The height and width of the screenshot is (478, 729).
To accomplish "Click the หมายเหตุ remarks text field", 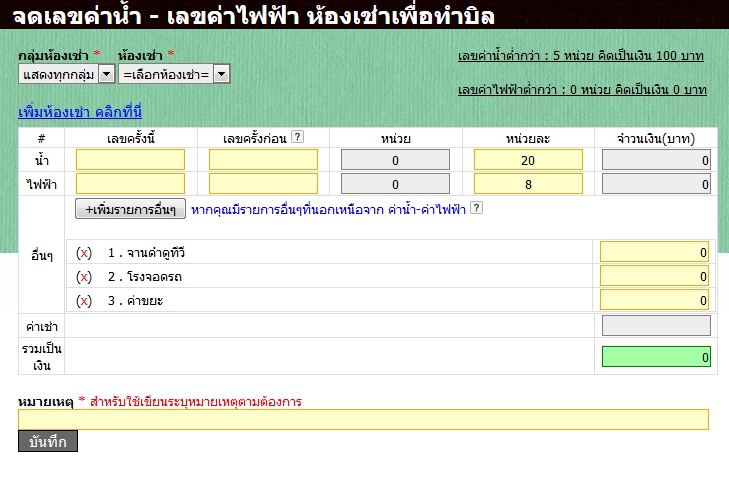I will pyautogui.click(x=363, y=419).
